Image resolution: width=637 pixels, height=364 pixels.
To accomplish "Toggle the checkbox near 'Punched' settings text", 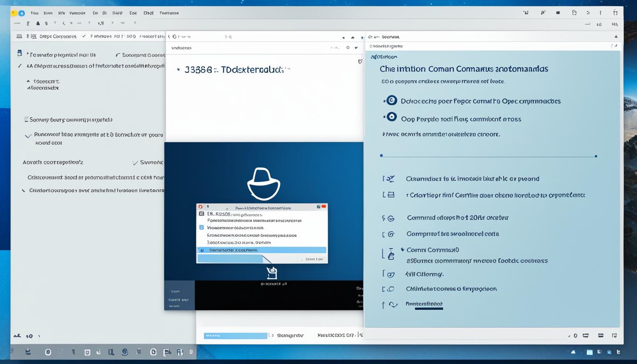I will pos(27,136).
